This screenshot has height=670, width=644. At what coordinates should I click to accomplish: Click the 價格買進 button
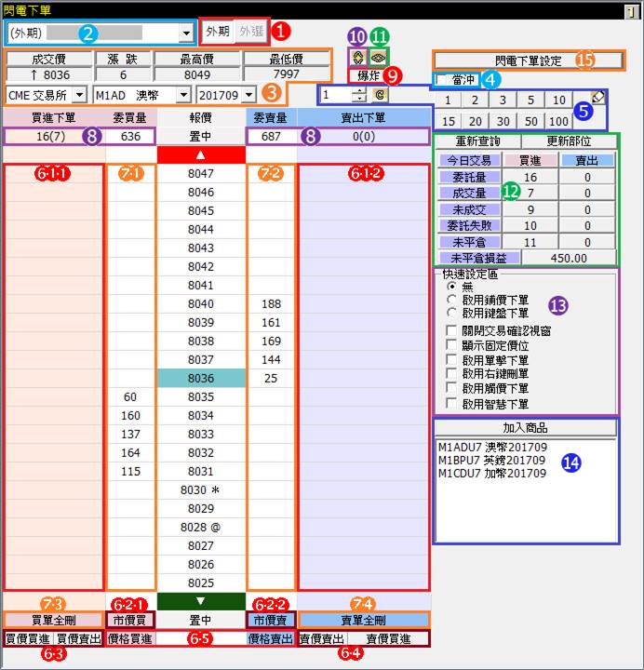coord(130,638)
